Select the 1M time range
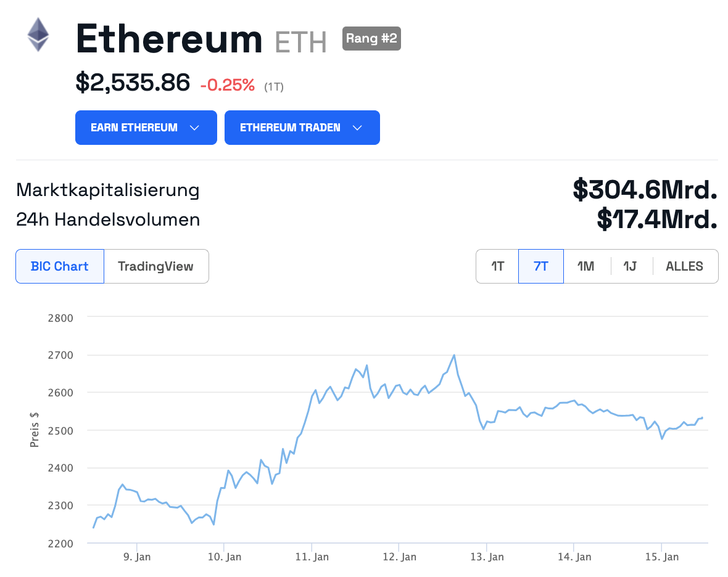 pyautogui.click(x=586, y=266)
